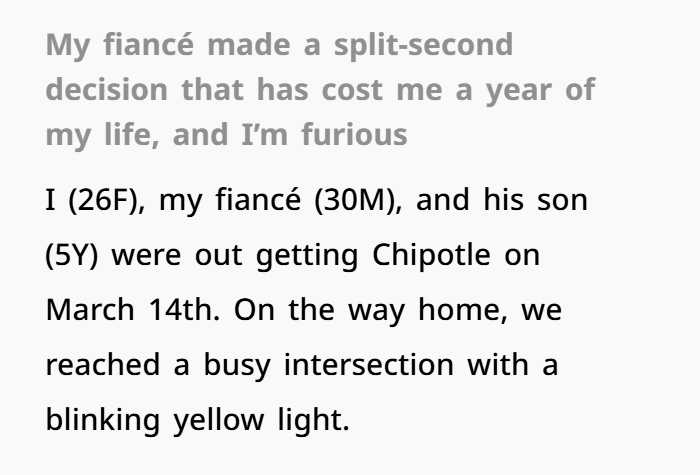This screenshot has height=475, width=700.
Task: Click the '(5Y)' age tag in the body
Action: (72, 256)
